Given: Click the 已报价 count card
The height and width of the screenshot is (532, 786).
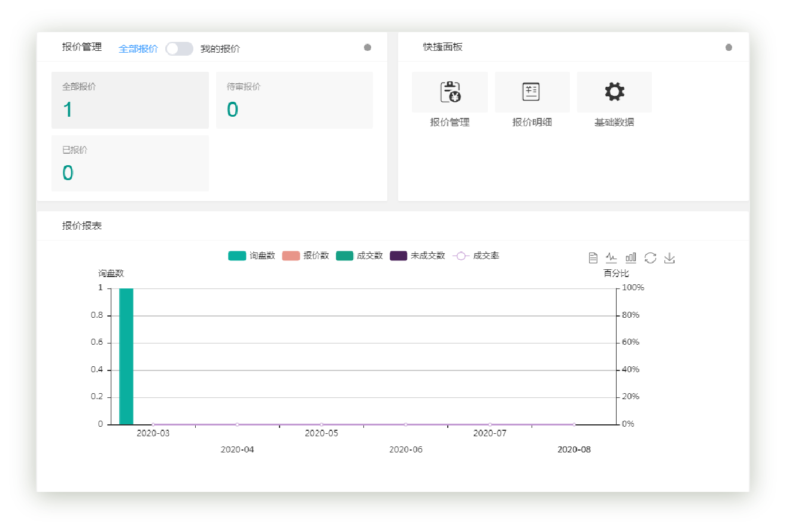Looking at the screenshot, I should (130, 163).
